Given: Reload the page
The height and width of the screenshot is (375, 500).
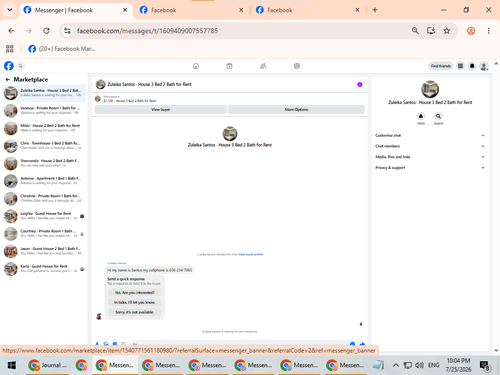Looking at the screenshot, I should 46,31.
